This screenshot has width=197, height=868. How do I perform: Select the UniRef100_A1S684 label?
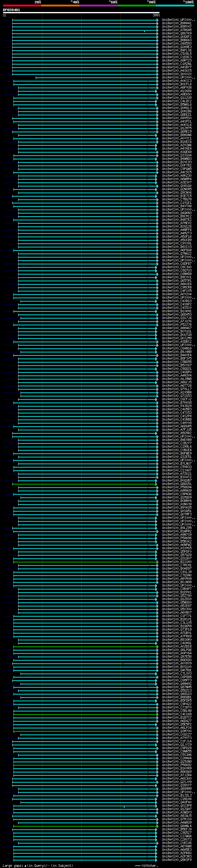click(177, 91)
